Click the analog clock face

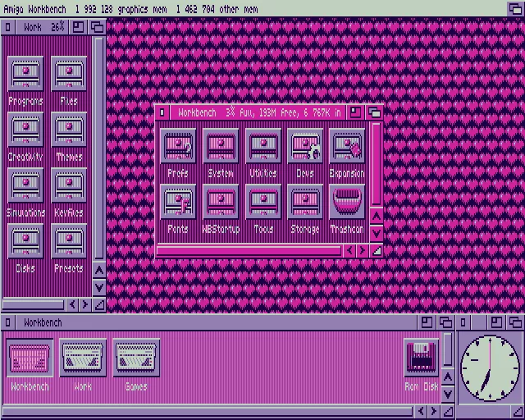(491, 365)
